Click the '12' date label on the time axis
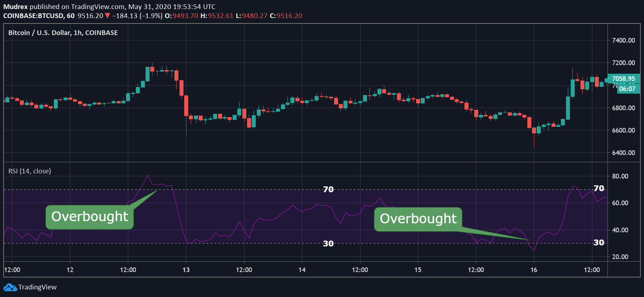Screen dimensions: 644x297 point(70,270)
